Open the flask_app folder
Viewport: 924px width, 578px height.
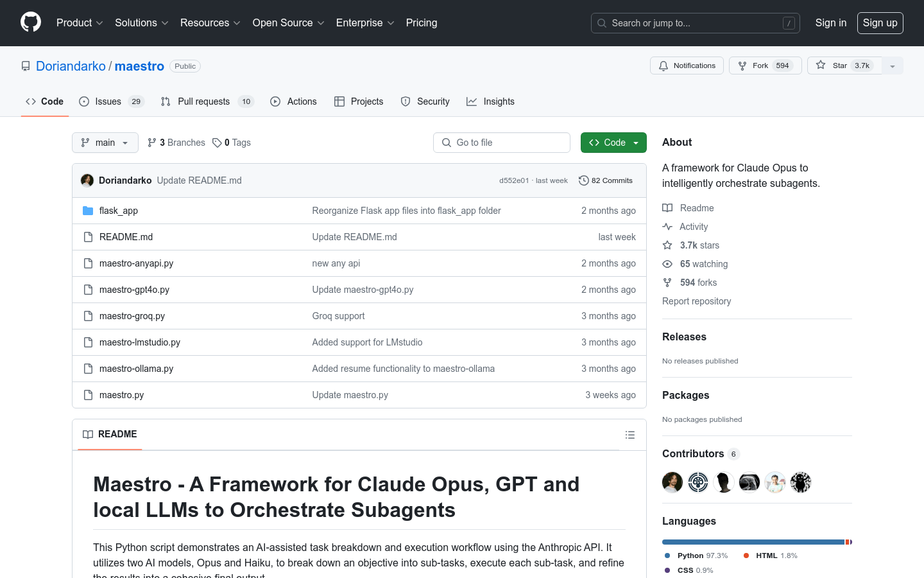coord(119,211)
